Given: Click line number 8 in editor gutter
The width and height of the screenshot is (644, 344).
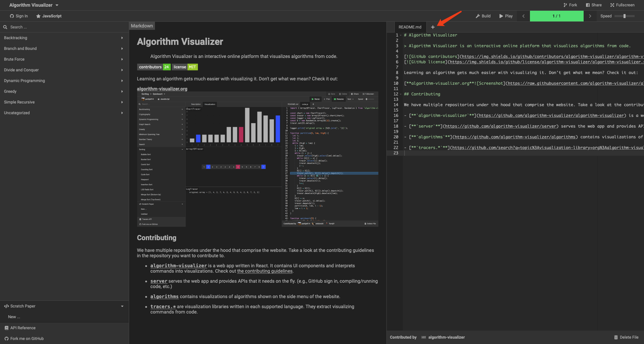Looking at the screenshot, I should (x=397, y=73).
